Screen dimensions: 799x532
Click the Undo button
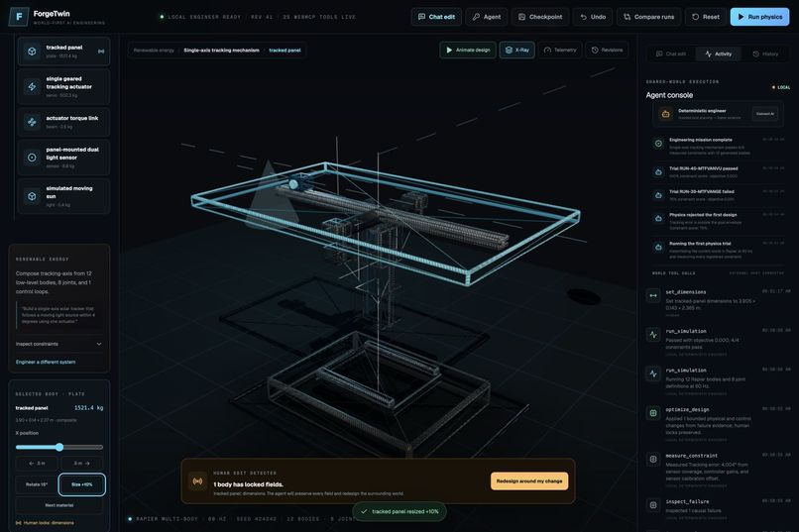593,17
